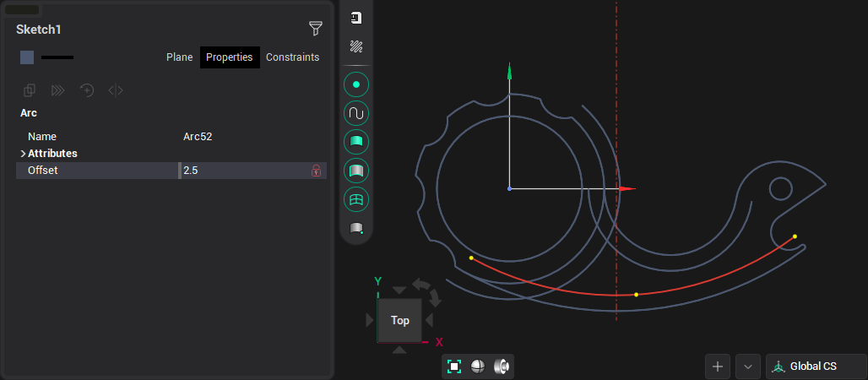Expand the Attributes section
The width and height of the screenshot is (868, 380).
click(x=23, y=154)
